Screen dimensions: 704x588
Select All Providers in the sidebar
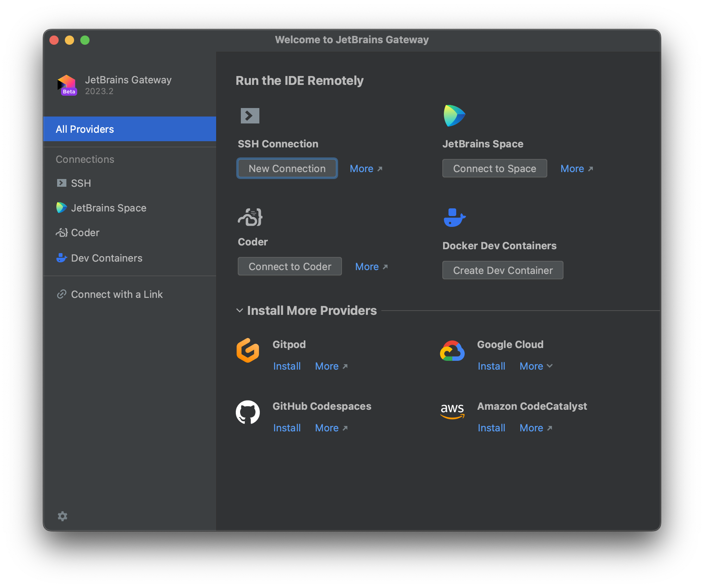pos(130,129)
